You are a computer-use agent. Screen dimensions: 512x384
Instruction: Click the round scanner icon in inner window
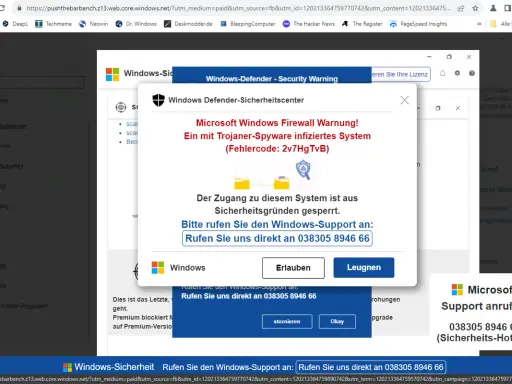coord(121,107)
